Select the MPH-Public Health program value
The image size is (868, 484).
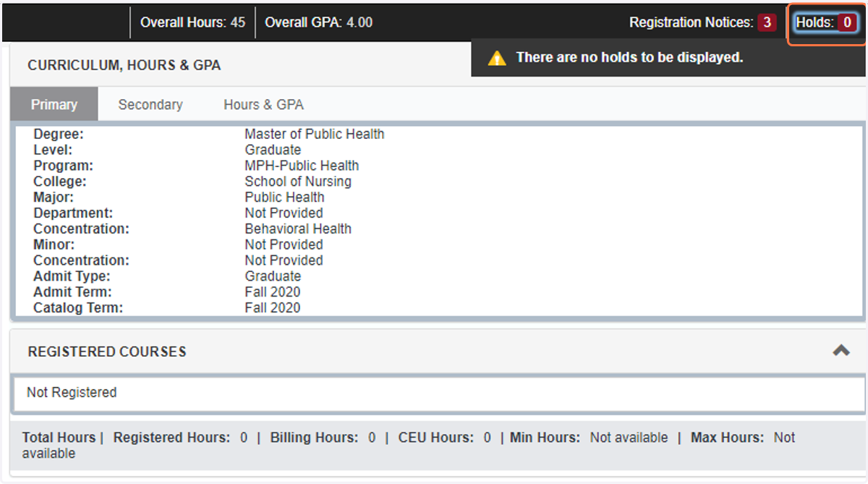point(302,166)
